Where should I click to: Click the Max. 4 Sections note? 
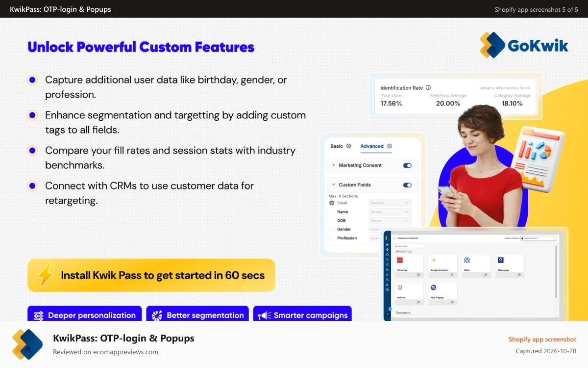[343, 196]
